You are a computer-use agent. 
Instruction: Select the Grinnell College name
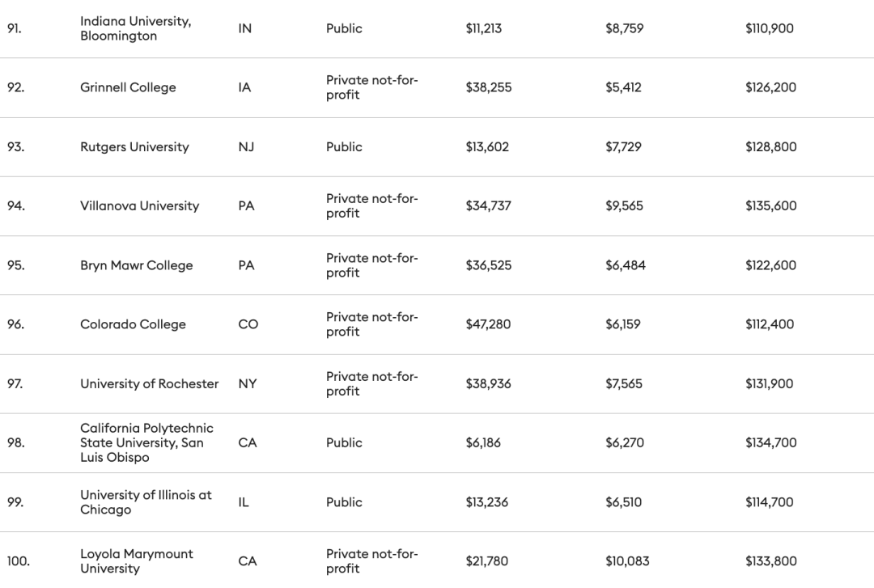(128, 87)
